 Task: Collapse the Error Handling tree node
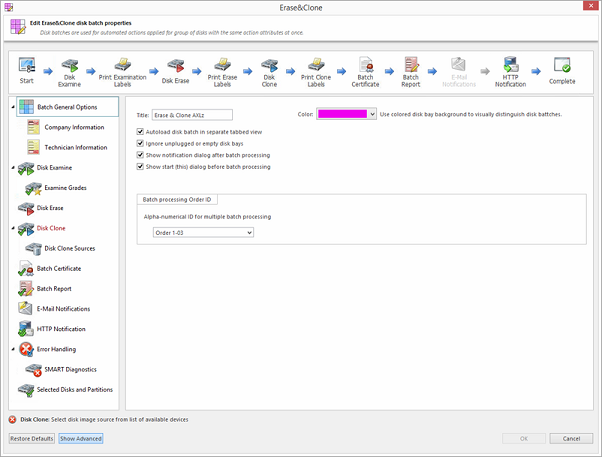[13, 349]
